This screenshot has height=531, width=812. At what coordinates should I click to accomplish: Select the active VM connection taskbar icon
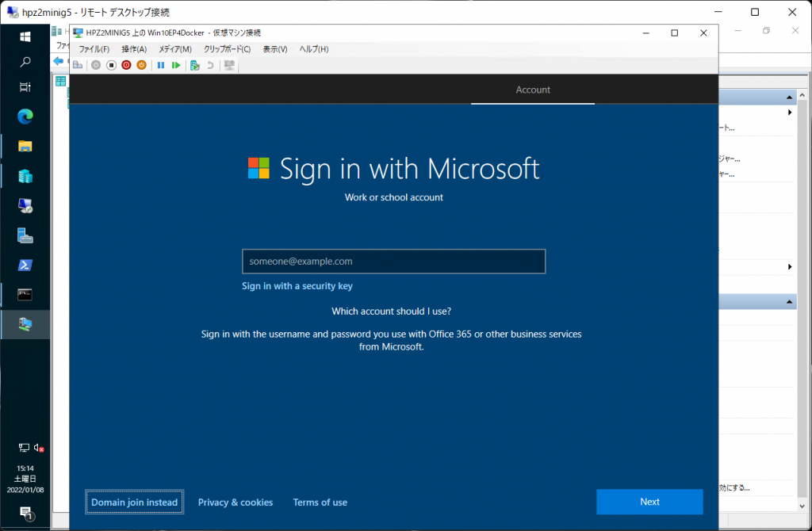coord(25,324)
